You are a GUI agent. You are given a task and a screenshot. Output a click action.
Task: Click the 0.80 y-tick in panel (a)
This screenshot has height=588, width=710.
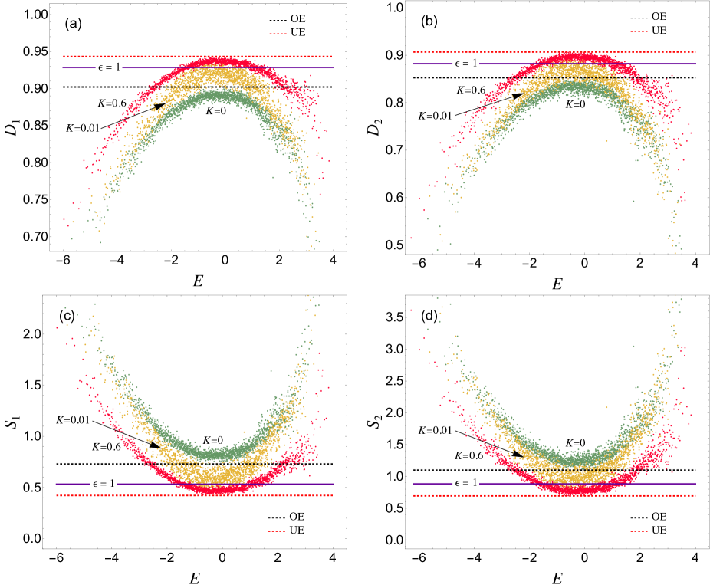pos(35,163)
